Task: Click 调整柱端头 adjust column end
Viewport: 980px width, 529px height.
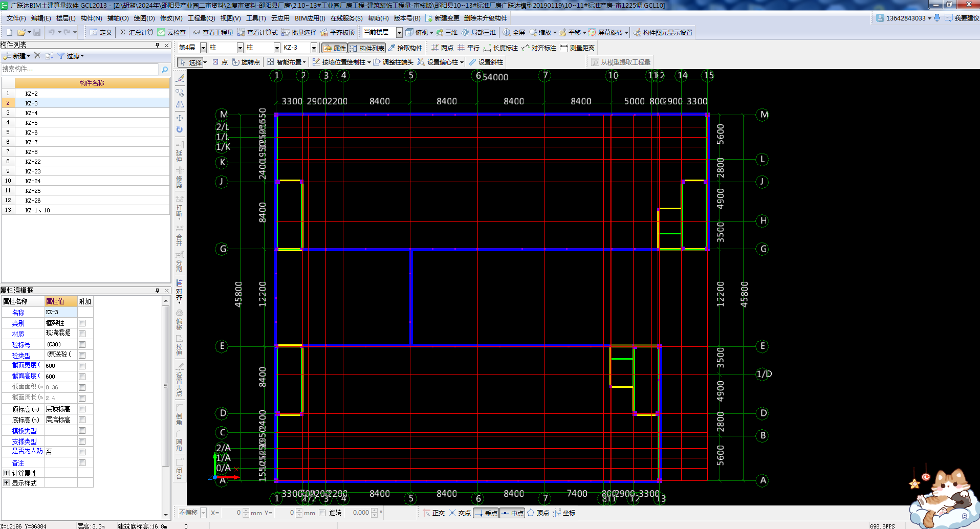Action: coord(393,62)
